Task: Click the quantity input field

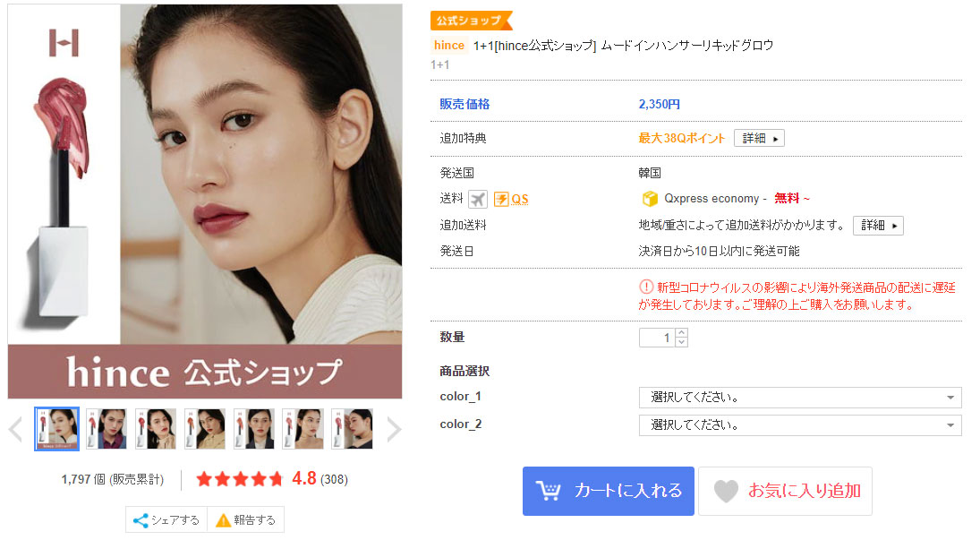Action: [657, 338]
